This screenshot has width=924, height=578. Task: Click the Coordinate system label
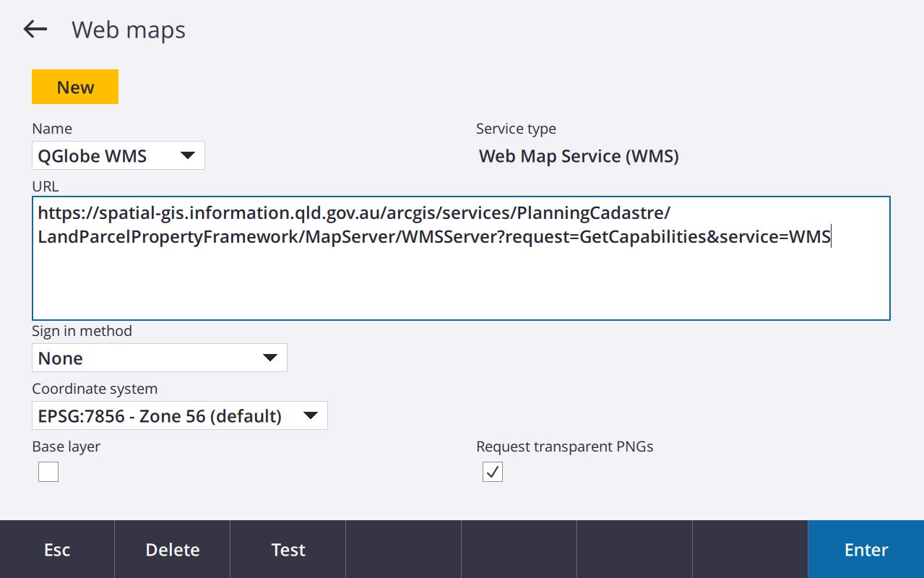pyautogui.click(x=95, y=389)
